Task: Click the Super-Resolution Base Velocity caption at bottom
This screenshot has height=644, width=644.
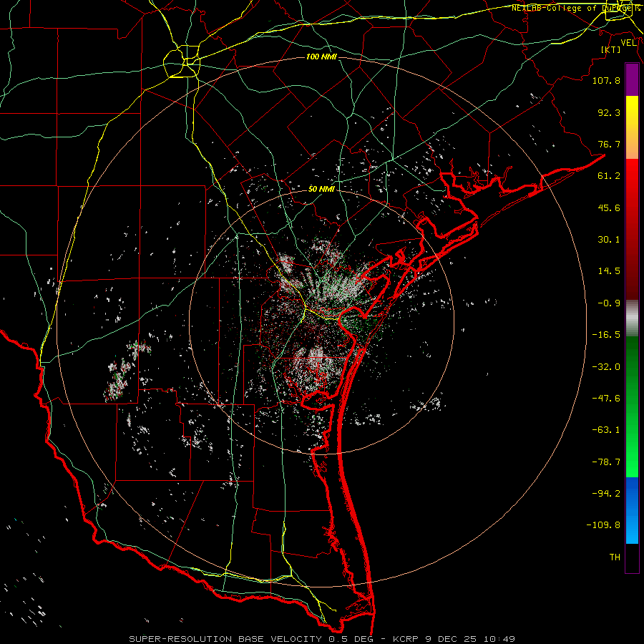Action: coord(321,639)
